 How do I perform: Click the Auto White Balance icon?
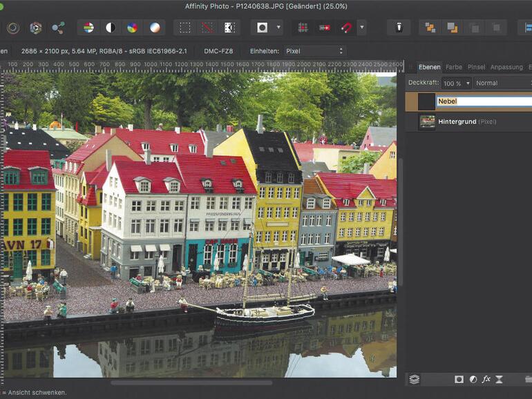pyautogui.click(x=155, y=28)
